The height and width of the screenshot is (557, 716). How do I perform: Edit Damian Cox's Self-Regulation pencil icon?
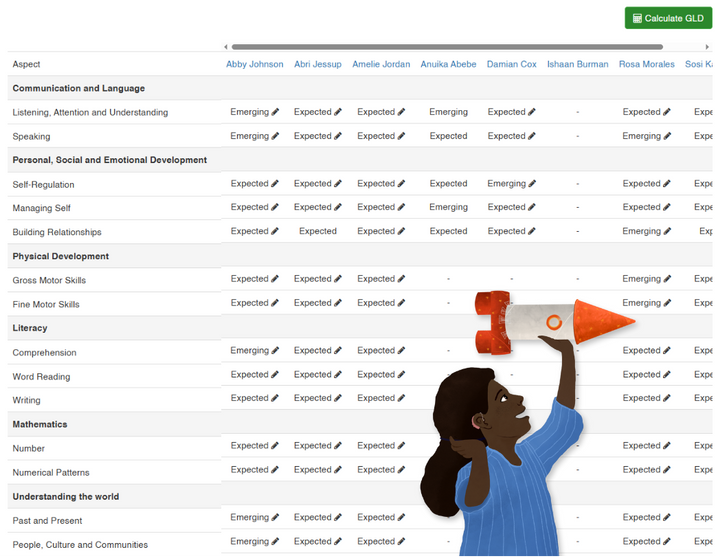click(532, 184)
